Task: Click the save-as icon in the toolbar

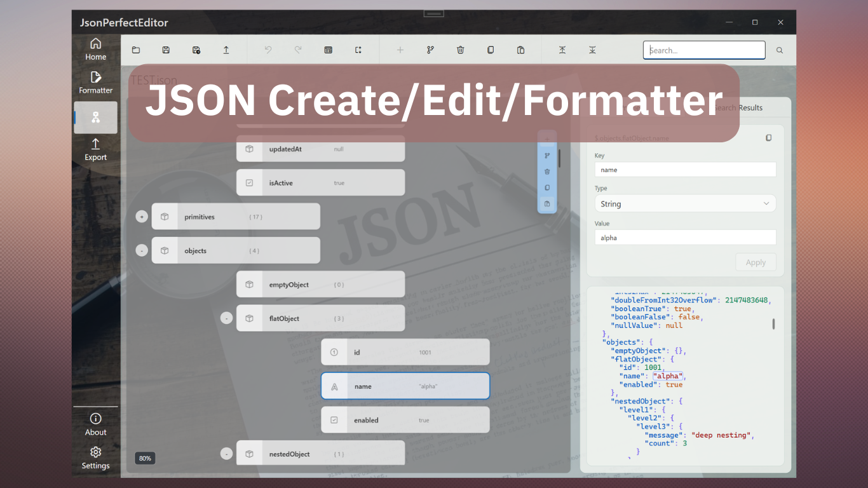Action: (x=196, y=50)
